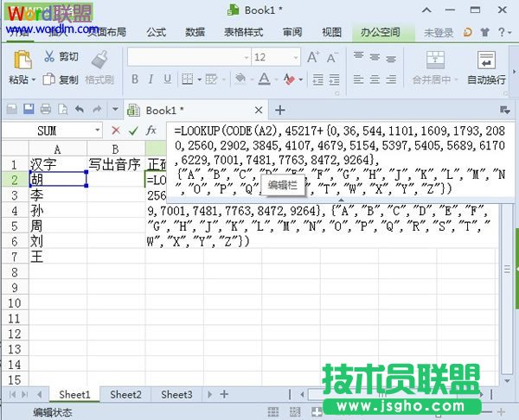The width and height of the screenshot is (519, 420).
Task: Click increase indent icon
Action: coord(334,80)
